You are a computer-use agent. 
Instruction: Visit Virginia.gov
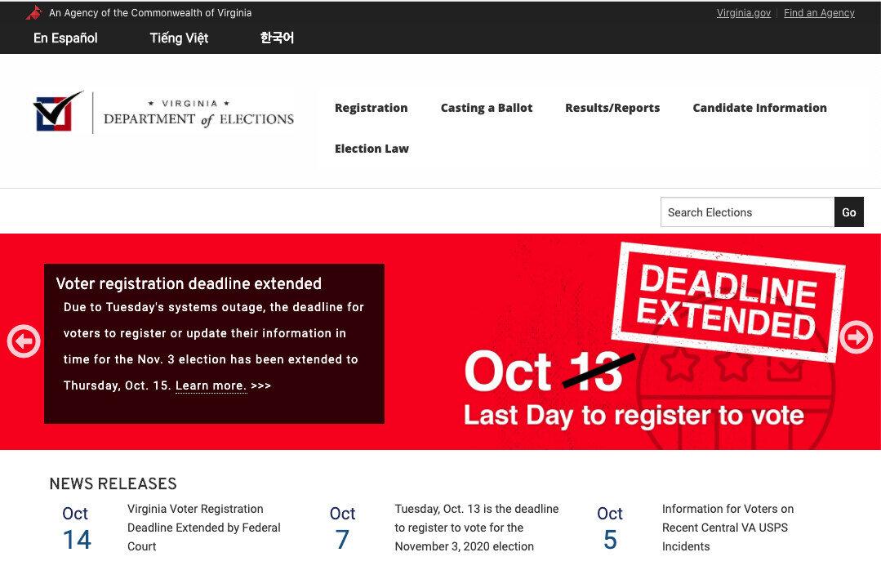743,12
